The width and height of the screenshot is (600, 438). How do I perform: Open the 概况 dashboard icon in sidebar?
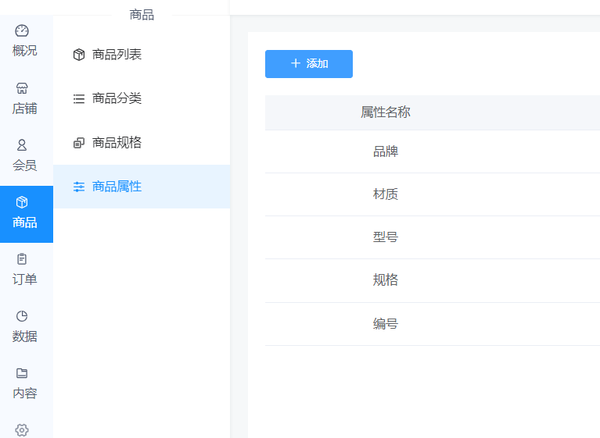click(x=22, y=31)
